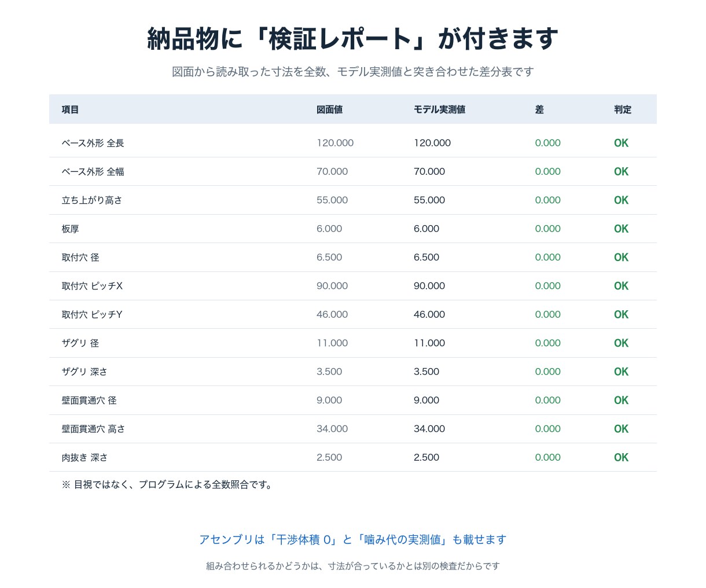706x588 pixels.
Task: Click the OK verdict for ベース外形 全長
Action: coord(622,143)
